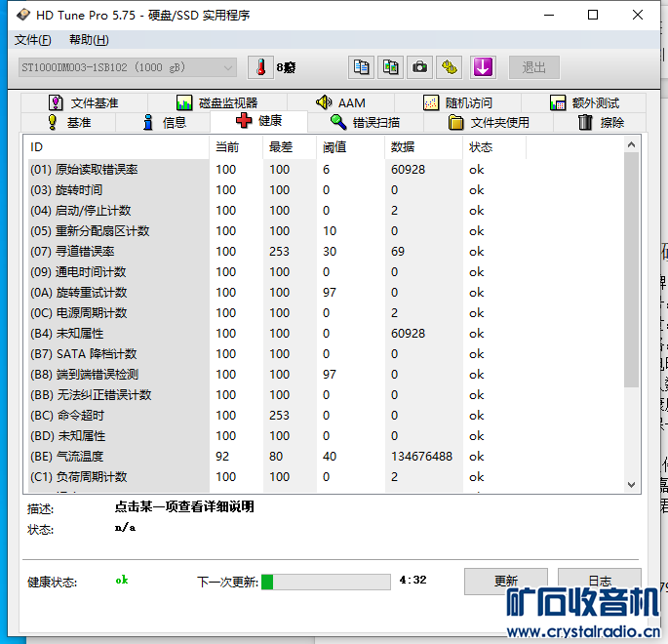
Task: Switch to the 文件夹使用 tab
Action: 489,122
